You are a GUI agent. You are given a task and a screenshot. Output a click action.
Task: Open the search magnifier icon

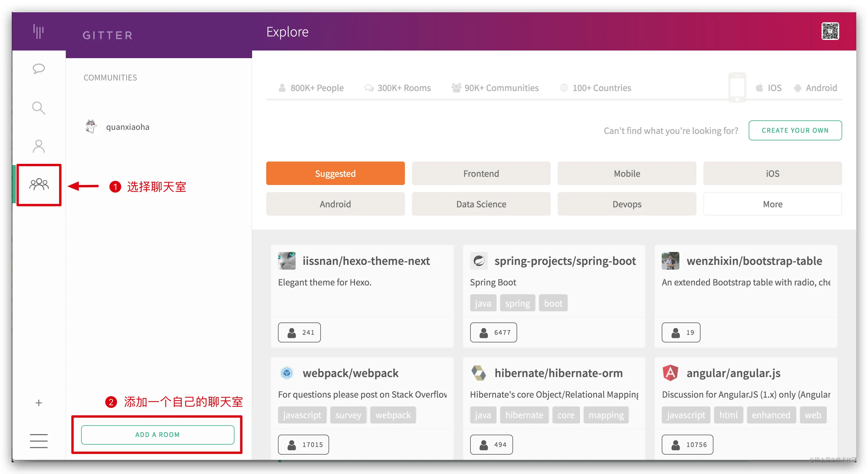tap(39, 108)
